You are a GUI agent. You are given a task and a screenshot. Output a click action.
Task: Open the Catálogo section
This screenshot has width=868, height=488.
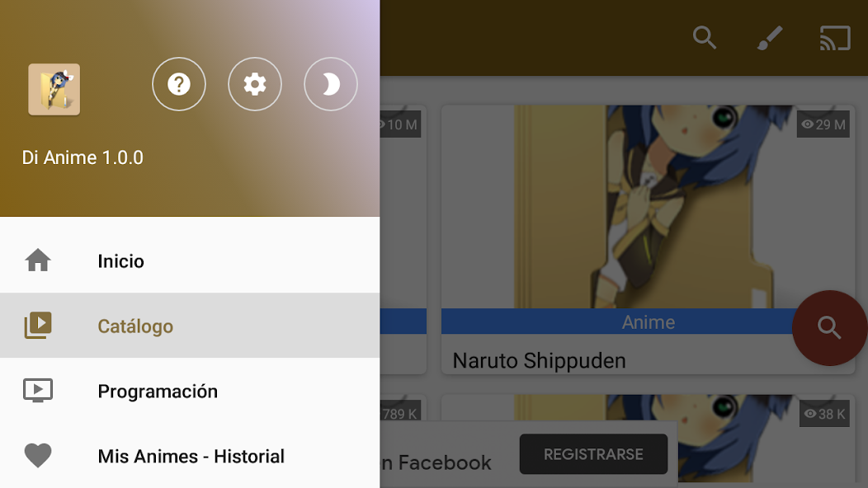135,326
